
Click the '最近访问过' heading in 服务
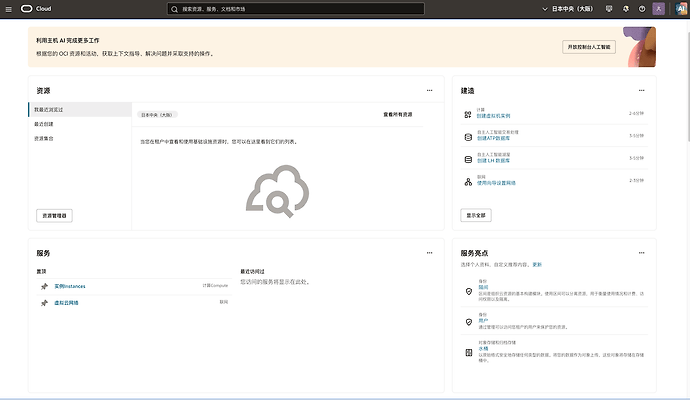point(253,272)
